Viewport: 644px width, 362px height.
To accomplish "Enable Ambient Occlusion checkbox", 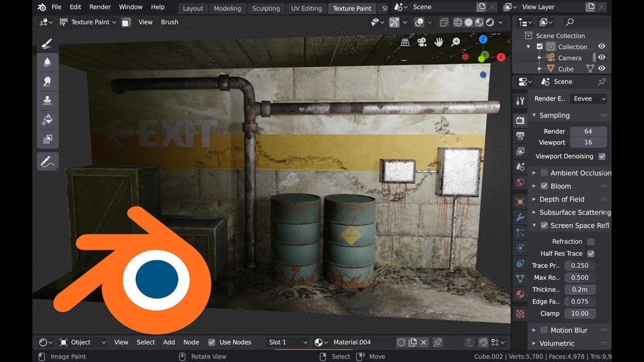I will tap(544, 173).
